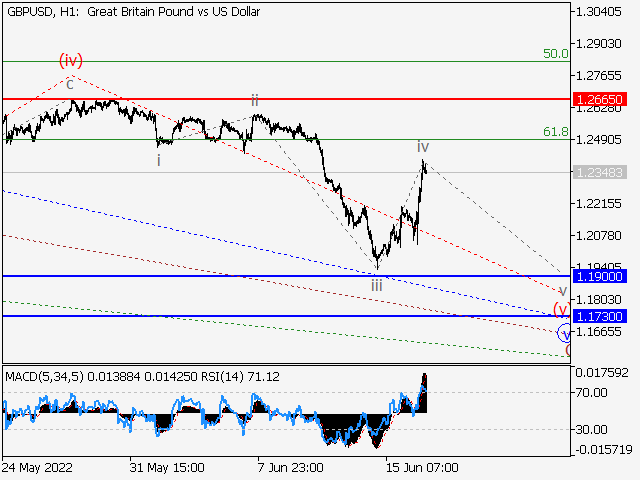Click the 7 Jun 23:00 time label
The image size is (640, 480).
[x=291, y=467]
